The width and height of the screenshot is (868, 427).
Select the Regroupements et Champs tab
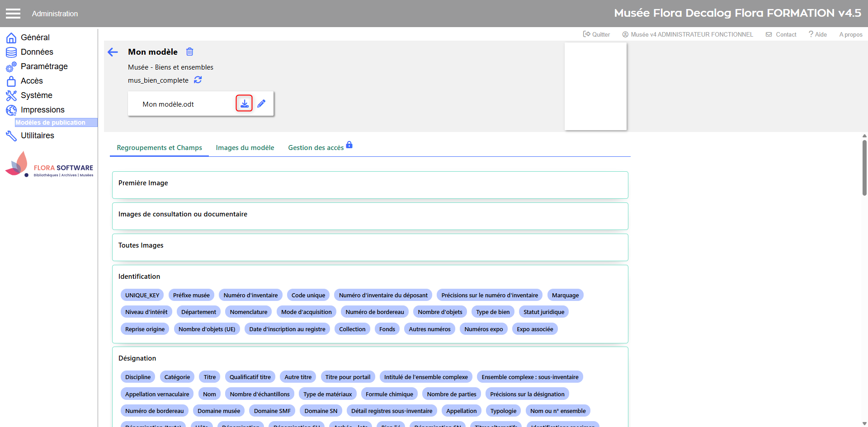tap(159, 148)
